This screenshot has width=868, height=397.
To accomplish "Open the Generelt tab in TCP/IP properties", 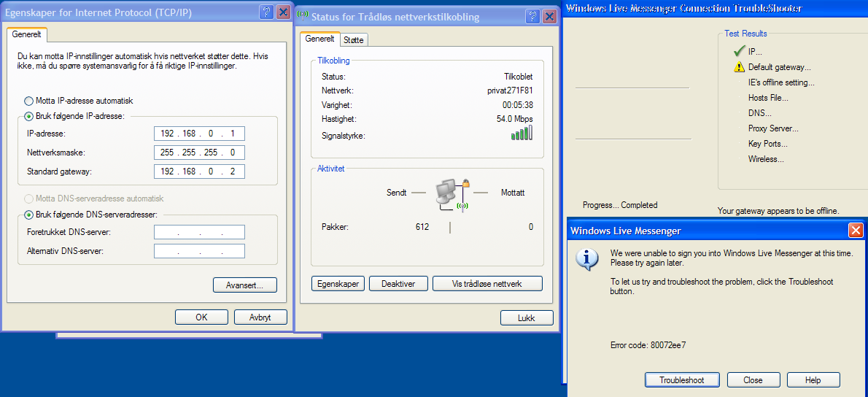I will [27, 34].
